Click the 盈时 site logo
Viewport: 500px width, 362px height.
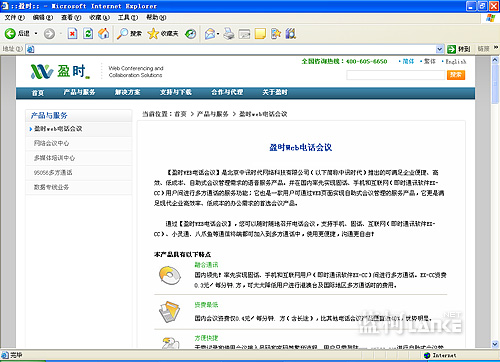click(60, 72)
